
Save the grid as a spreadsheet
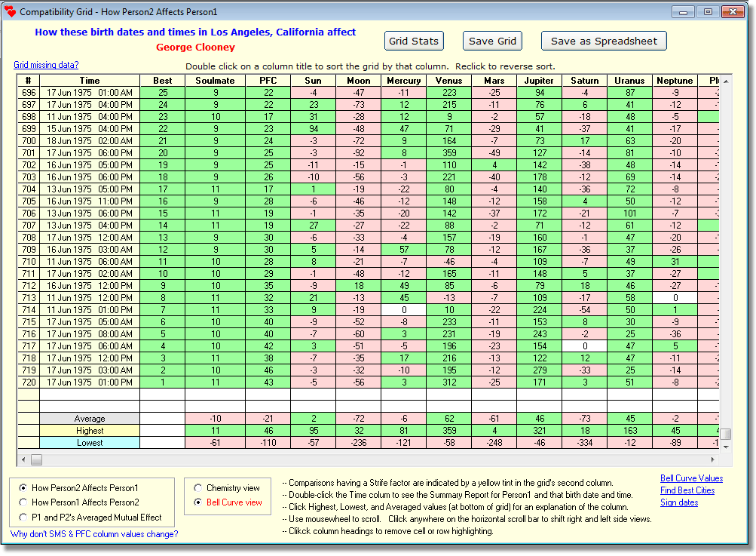point(602,41)
